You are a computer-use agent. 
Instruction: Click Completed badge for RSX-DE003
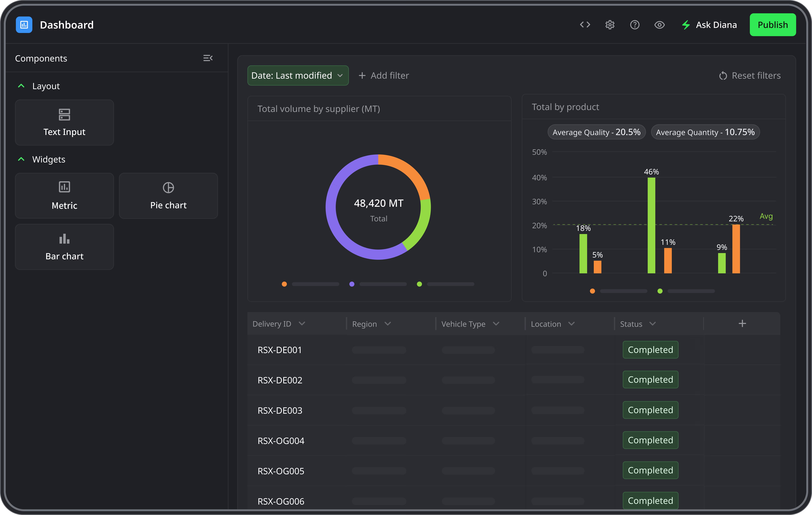tap(651, 410)
